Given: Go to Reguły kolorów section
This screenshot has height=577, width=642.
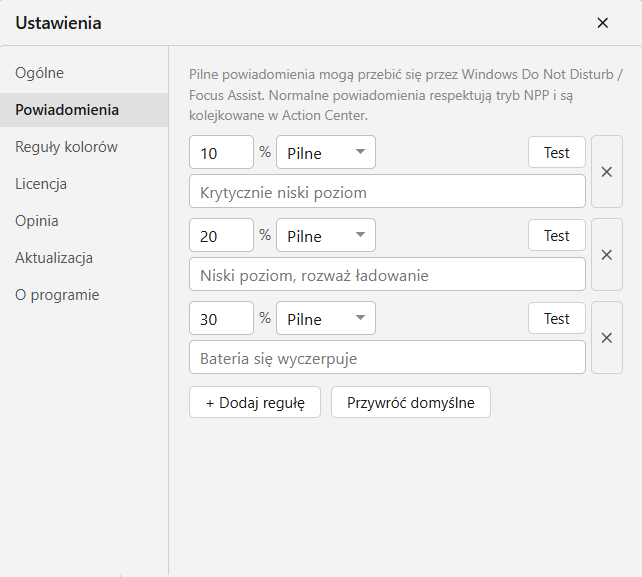Looking at the screenshot, I should [x=84, y=147].
